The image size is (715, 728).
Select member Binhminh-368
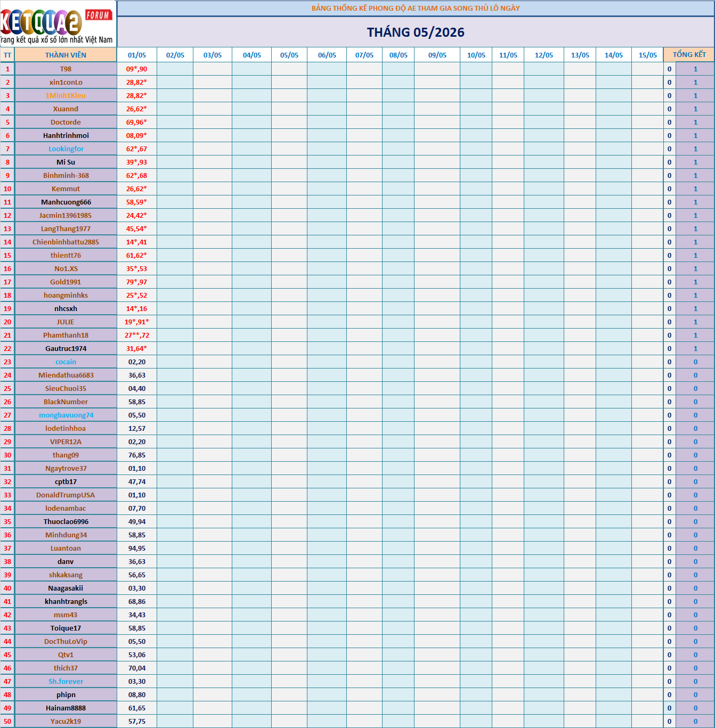point(66,175)
